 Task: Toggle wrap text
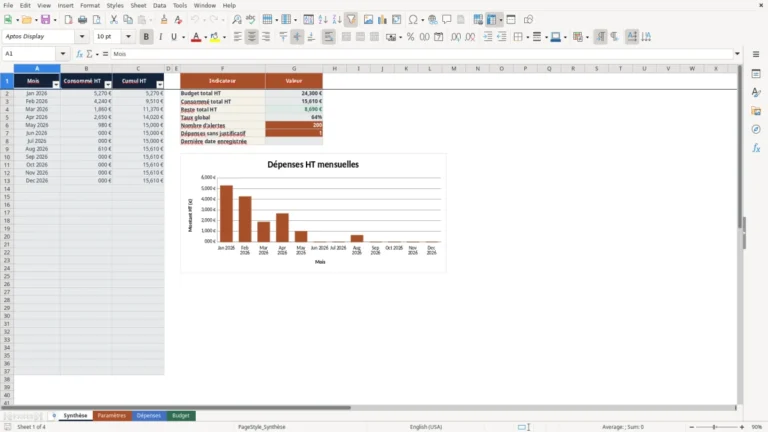coord(329,37)
